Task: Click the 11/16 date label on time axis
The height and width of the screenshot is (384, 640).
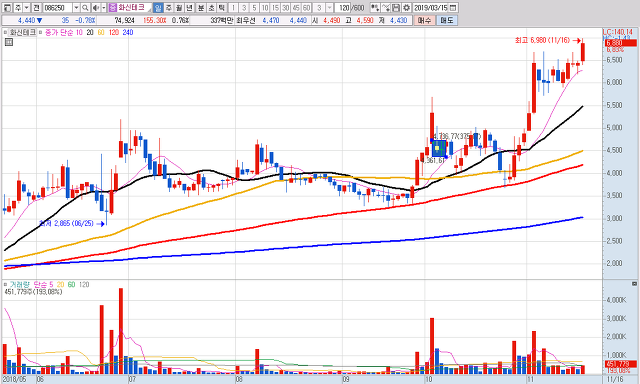Action: 615,380
